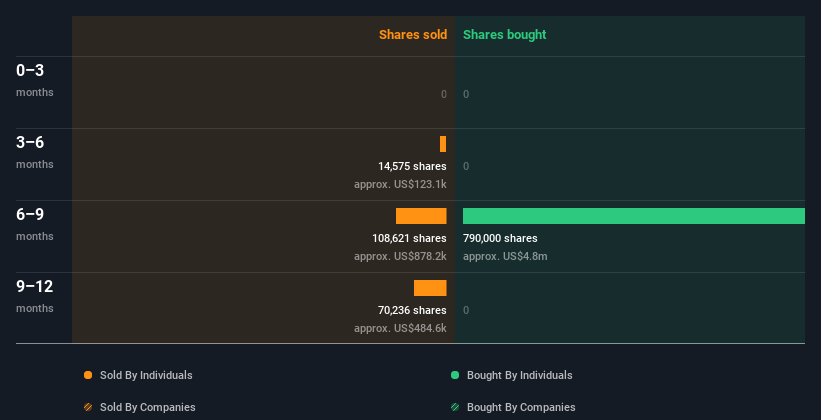Image resolution: width=821 pixels, height=420 pixels.
Task: Toggle the Sold By Companies legend item
Action: [x=140, y=407]
